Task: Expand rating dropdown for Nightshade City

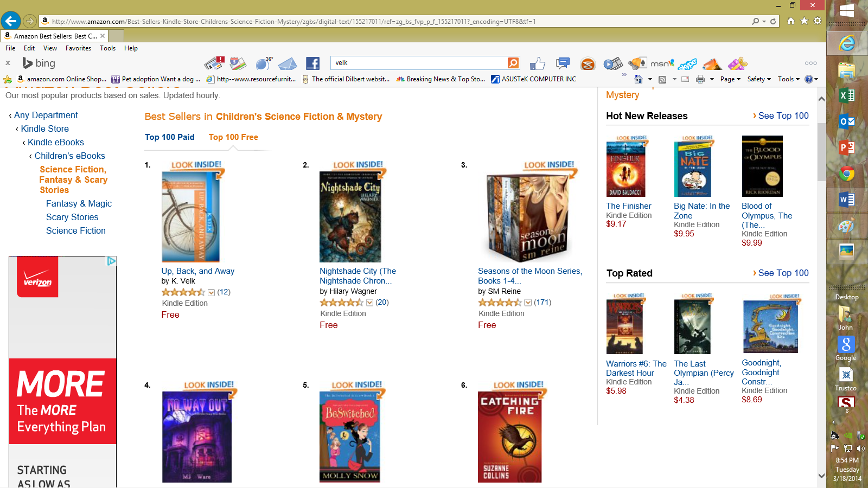Action: 370,303
